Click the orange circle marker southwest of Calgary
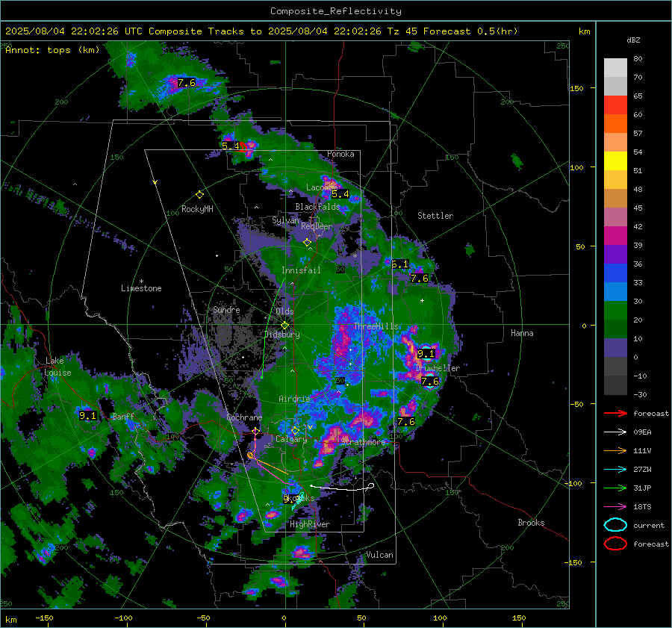Image resolution: width=672 pixels, height=628 pixels. click(250, 456)
